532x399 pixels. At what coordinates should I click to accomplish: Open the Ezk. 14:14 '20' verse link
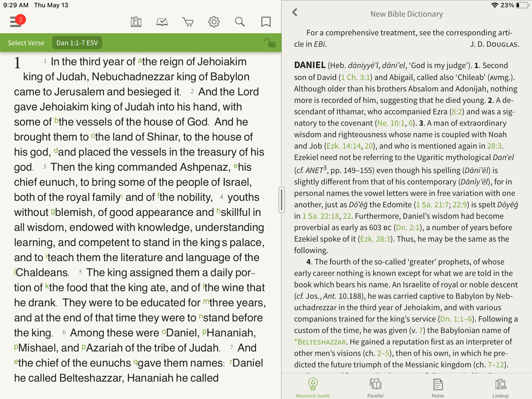(369, 146)
